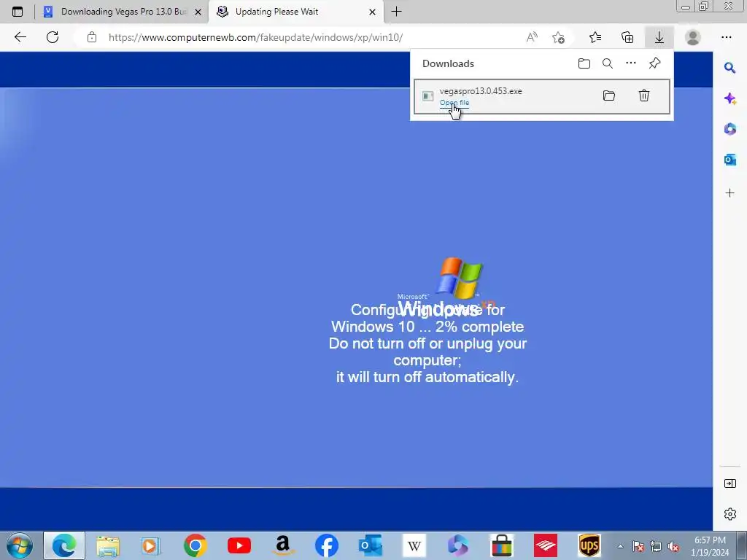Open Wikipedia taskbar shortcut
Screen dimensions: 747x560
[x=414, y=545]
